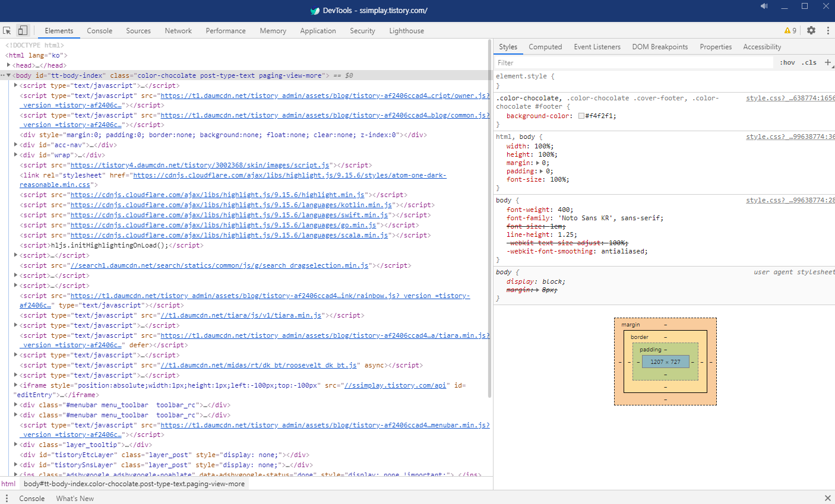Open the Performance tab
Viewport: 835px width, 504px height.
coord(226,31)
